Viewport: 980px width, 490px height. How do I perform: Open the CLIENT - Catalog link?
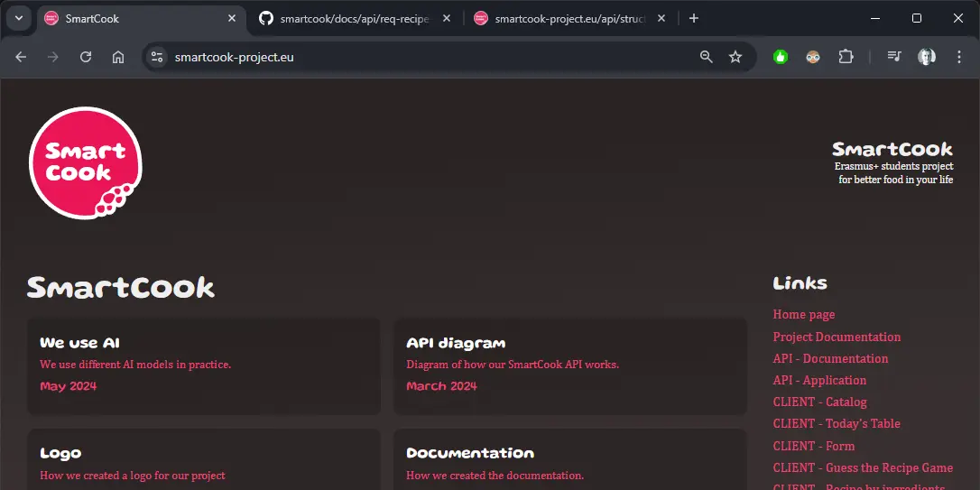click(820, 402)
